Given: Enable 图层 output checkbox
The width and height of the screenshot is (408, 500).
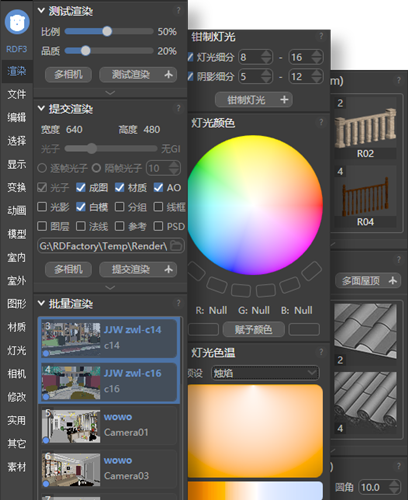Looking at the screenshot, I should tap(42, 226).
